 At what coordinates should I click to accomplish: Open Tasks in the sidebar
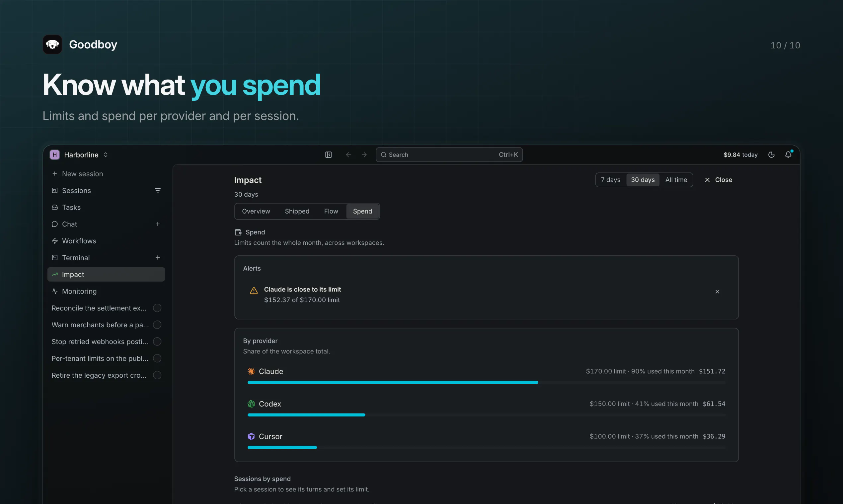point(106,208)
